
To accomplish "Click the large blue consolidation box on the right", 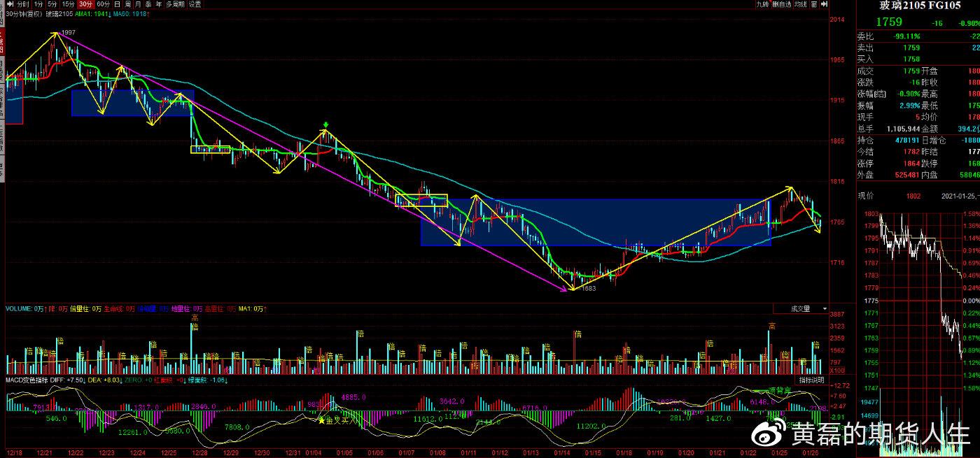I will [595, 222].
